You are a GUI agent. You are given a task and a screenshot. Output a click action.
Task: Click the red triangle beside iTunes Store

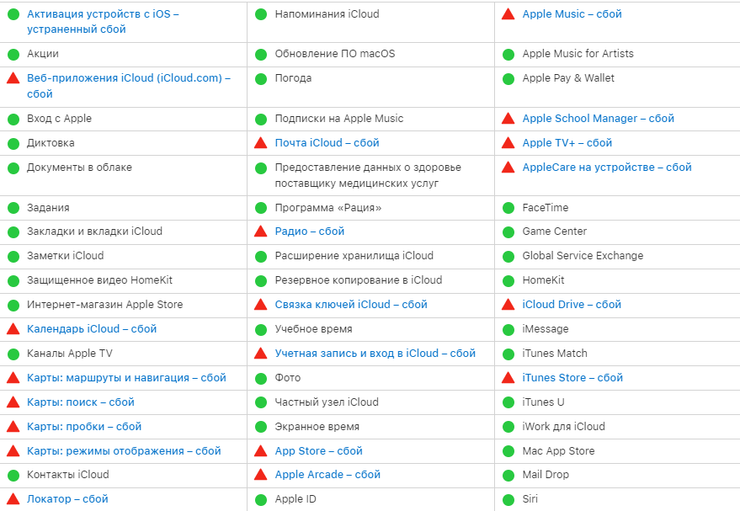[x=508, y=378]
